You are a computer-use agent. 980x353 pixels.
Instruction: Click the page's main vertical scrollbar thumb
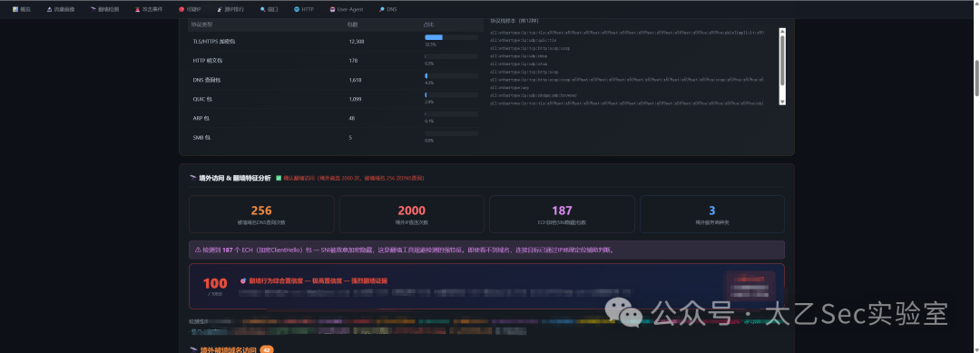click(977, 78)
